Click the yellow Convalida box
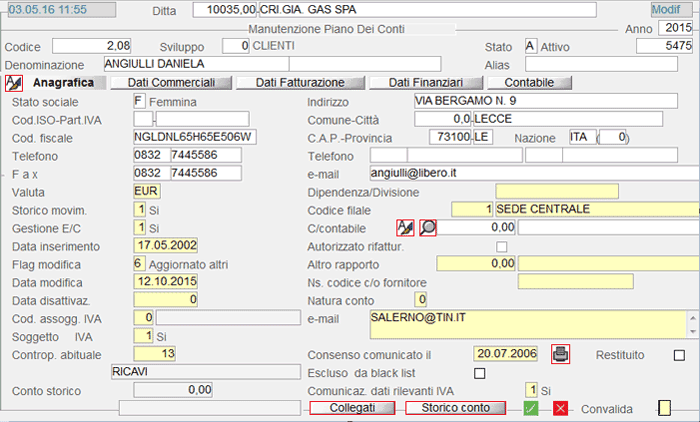The height and width of the screenshot is (422, 700). pos(664,408)
